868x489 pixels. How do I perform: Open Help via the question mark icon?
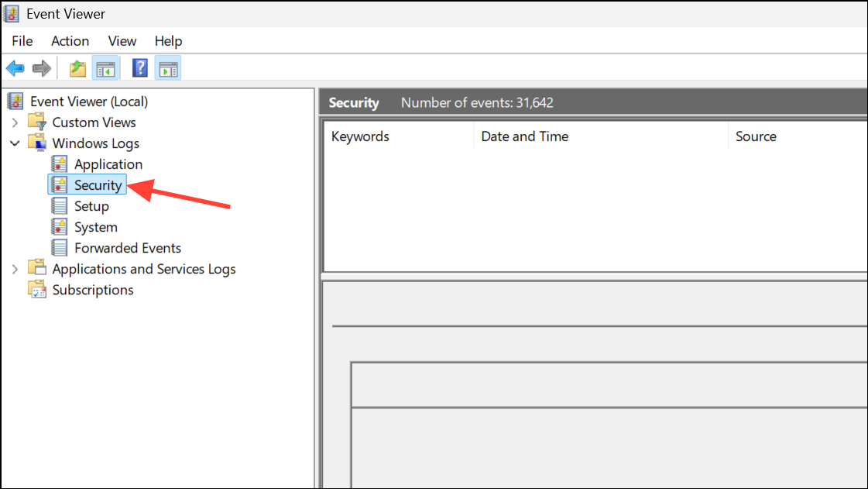pyautogui.click(x=140, y=68)
